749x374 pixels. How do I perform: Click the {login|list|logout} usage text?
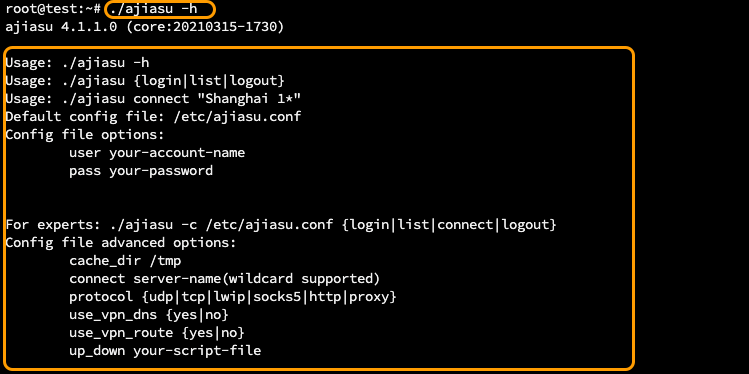[209, 81]
